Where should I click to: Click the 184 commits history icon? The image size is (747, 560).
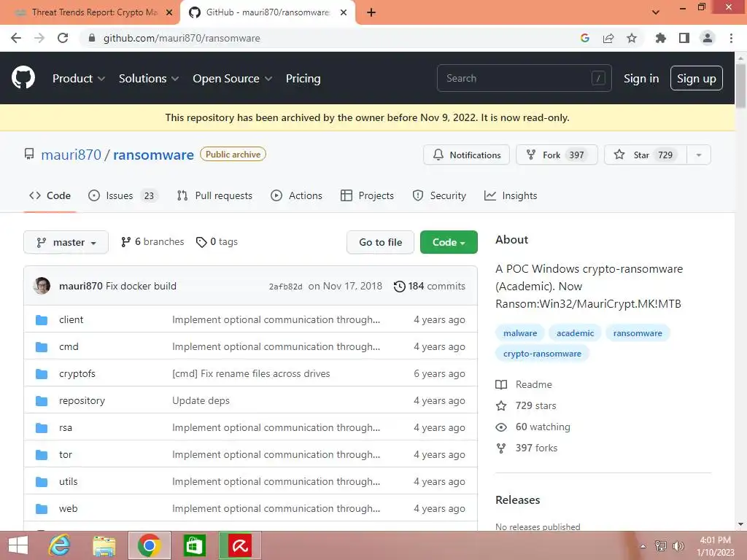coord(399,286)
